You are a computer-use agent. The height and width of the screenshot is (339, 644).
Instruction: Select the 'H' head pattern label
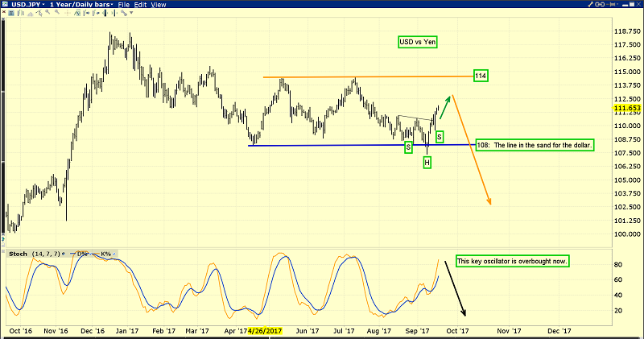point(427,163)
